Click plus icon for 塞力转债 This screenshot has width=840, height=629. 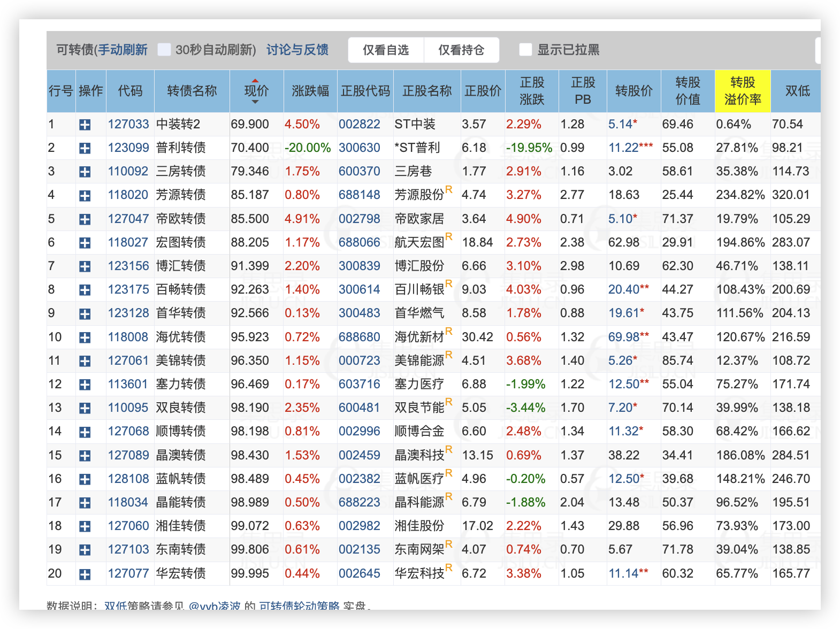tap(85, 385)
